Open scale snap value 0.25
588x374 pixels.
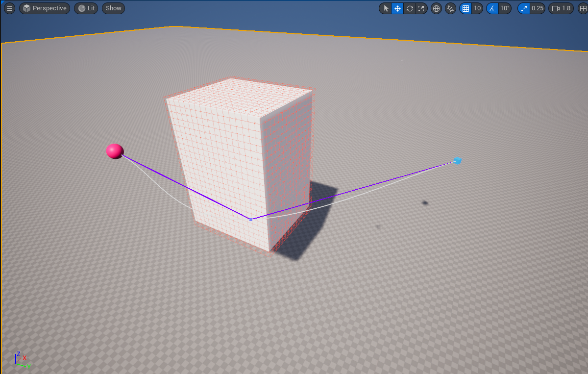(538, 8)
